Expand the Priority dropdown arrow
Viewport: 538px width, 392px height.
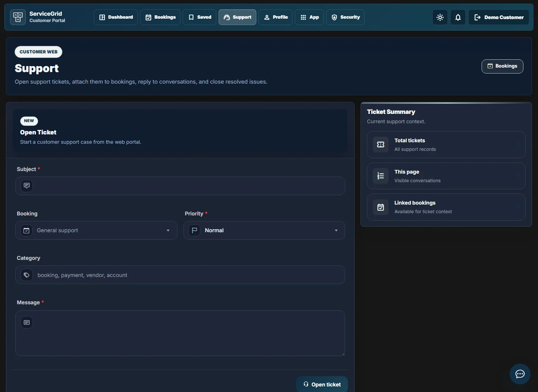click(x=336, y=230)
